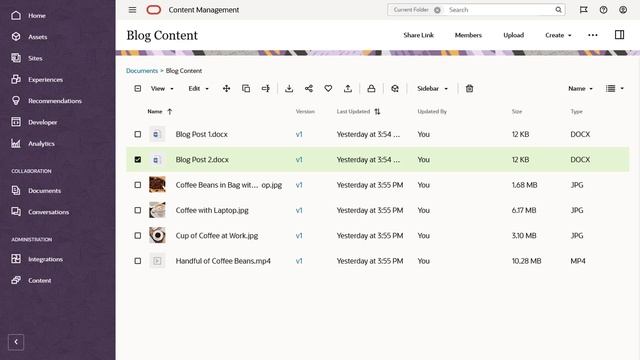Click the Upload New Version icon
640x360 pixels.
[x=348, y=89]
